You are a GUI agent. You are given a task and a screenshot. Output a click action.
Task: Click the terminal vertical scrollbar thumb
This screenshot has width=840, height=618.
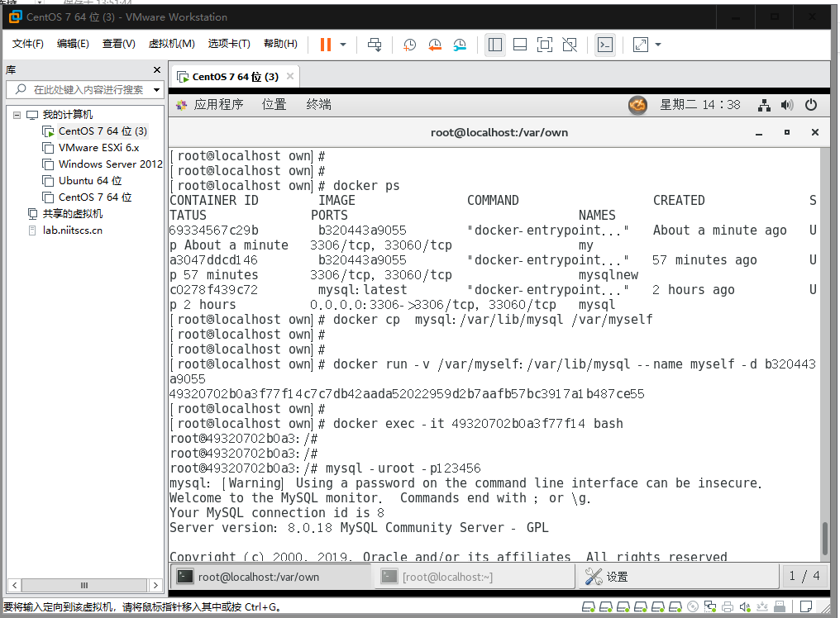(x=826, y=539)
